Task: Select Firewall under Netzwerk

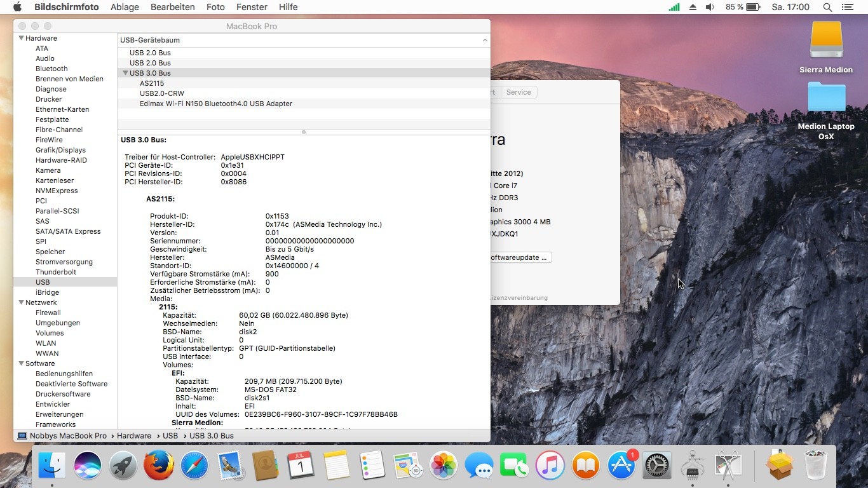Action: pos(48,313)
